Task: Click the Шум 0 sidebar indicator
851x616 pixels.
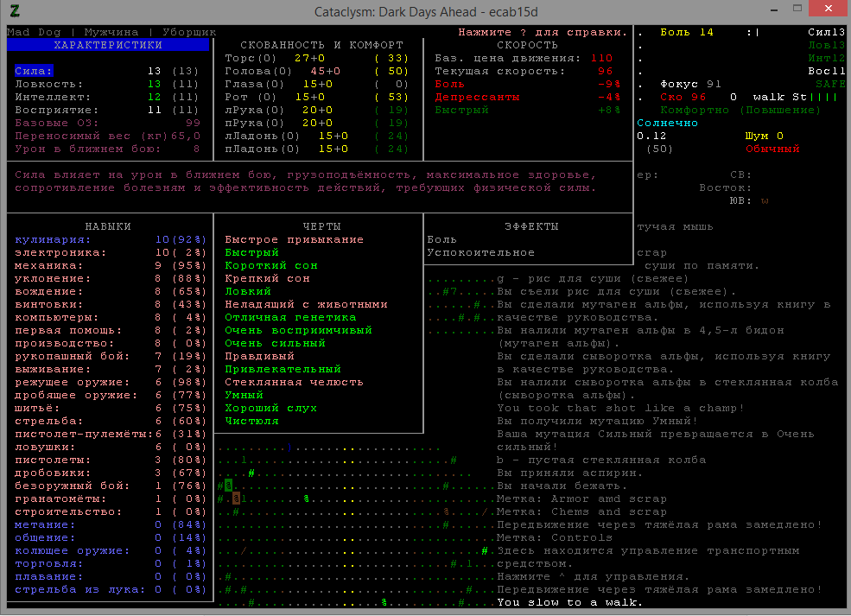Action: point(764,137)
